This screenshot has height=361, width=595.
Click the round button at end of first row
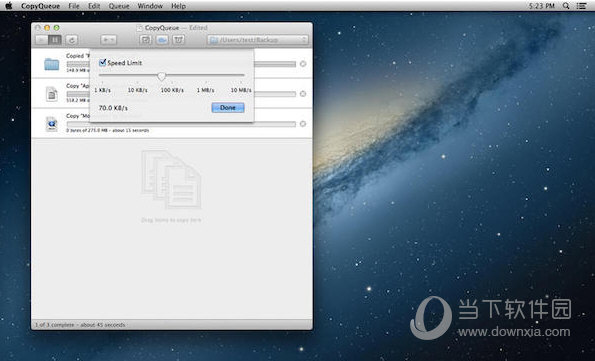pos(303,64)
